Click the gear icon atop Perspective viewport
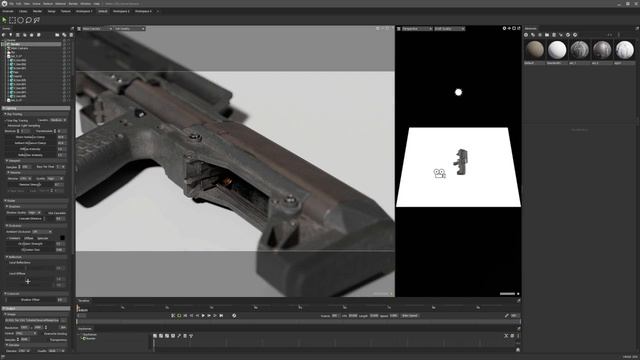 pyautogui.click(x=504, y=29)
